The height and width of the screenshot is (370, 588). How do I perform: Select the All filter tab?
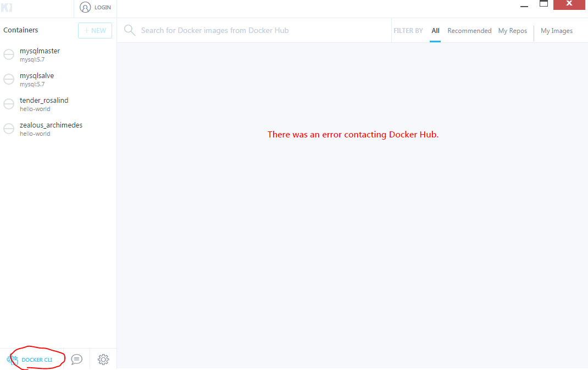pyautogui.click(x=435, y=31)
